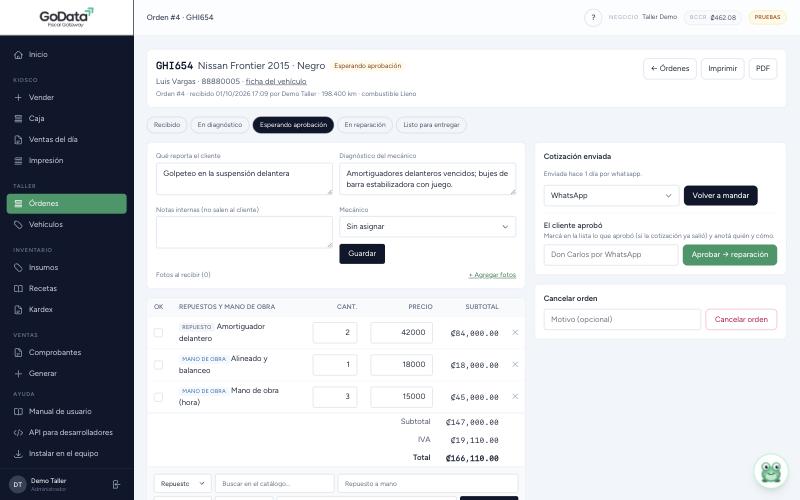Remove the Alineado y balanceo line item
The width and height of the screenshot is (800, 500).
[x=515, y=365]
